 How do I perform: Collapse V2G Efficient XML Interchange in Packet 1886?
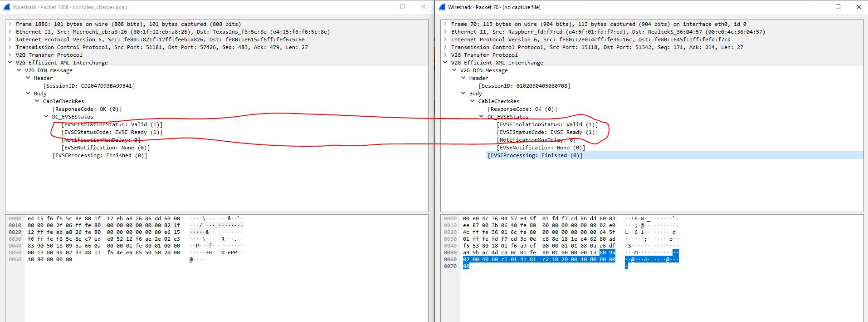10,63
